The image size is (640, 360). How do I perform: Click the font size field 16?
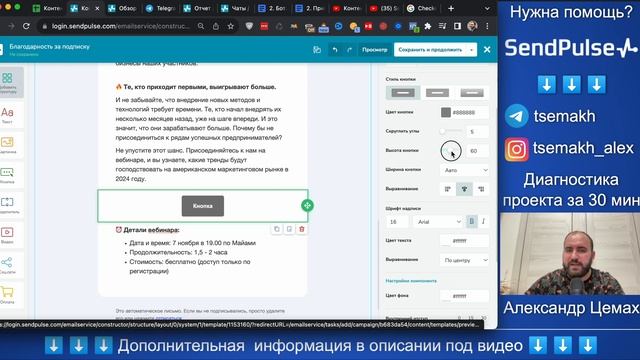(397, 222)
